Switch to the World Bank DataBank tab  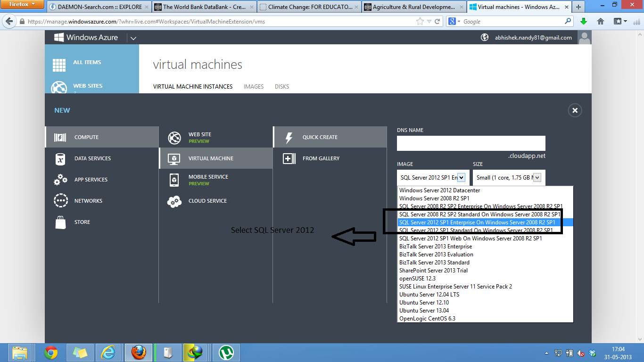(205, 7)
